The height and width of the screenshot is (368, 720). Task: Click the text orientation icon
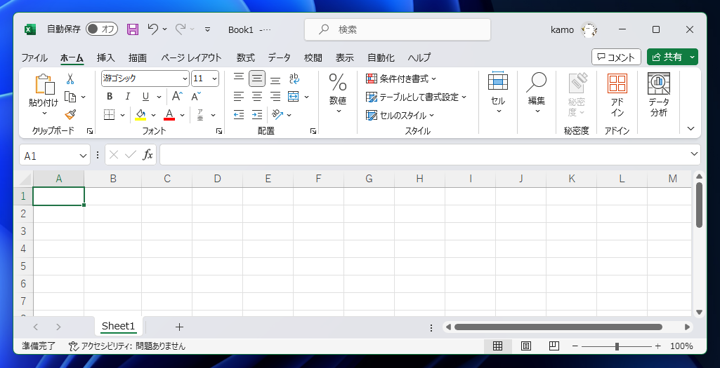click(x=277, y=114)
